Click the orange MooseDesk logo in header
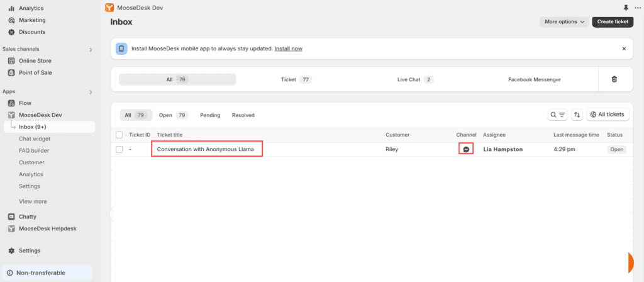The width and height of the screenshot is (644, 282). (109, 8)
